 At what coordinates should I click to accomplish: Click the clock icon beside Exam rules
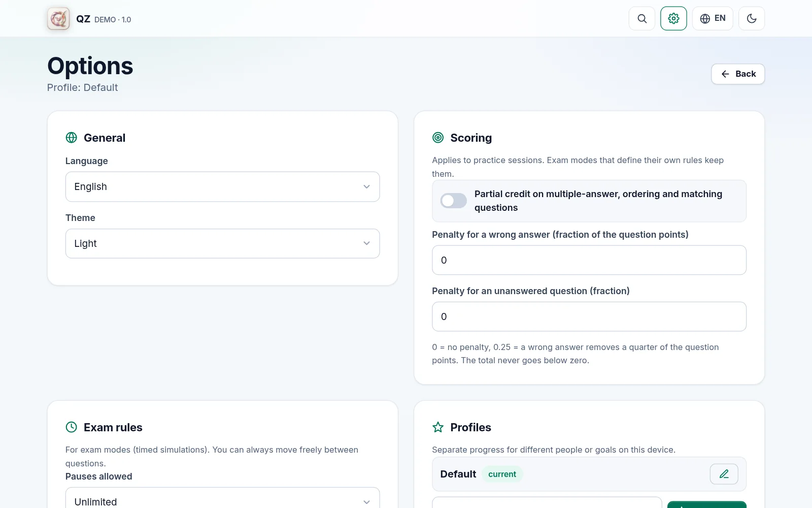pos(72,427)
